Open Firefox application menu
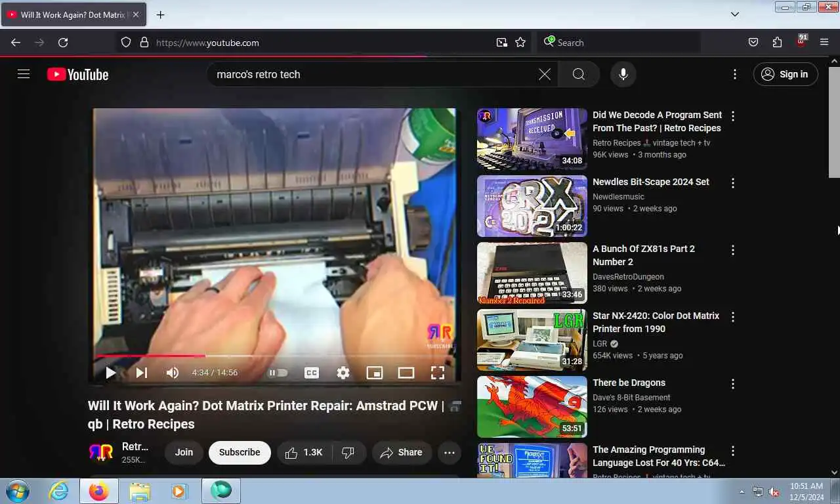The width and height of the screenshot is (840, 504). (824, 43)
